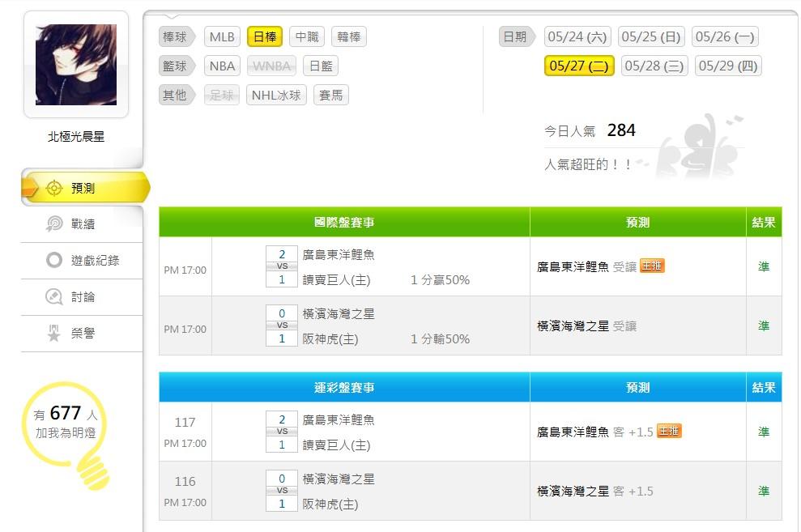The image size is (801, 532).
Task: Click the 榮譽 medal icon
Action: (x=54, y=334)
